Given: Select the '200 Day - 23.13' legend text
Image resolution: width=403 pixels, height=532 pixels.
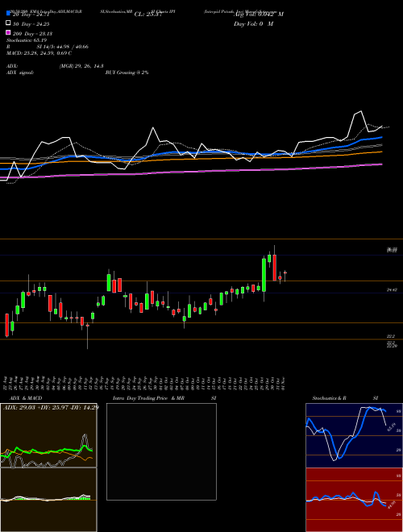Looking at the screenshot, I should click(32, 33).
